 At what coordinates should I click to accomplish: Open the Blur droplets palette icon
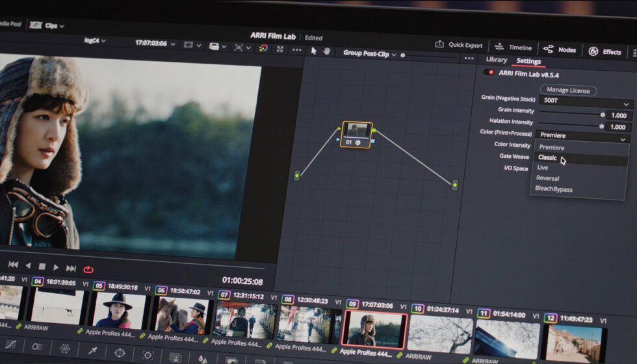(203, 359)
